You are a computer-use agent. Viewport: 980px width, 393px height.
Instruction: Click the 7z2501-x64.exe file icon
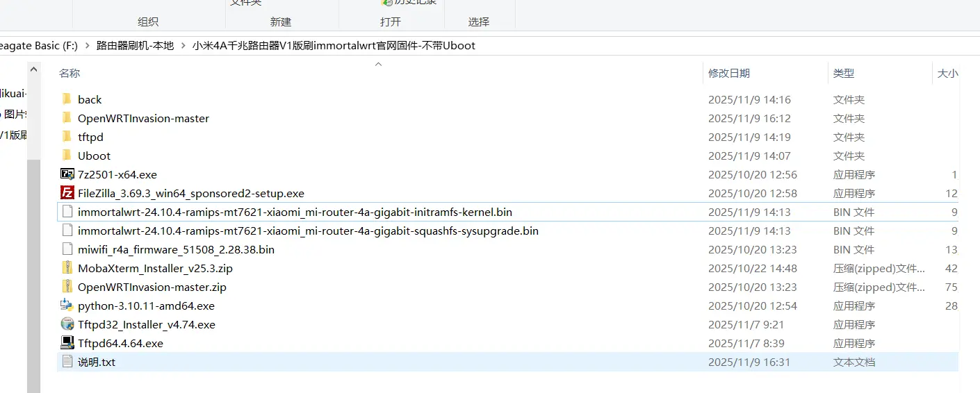click(67, 174)
